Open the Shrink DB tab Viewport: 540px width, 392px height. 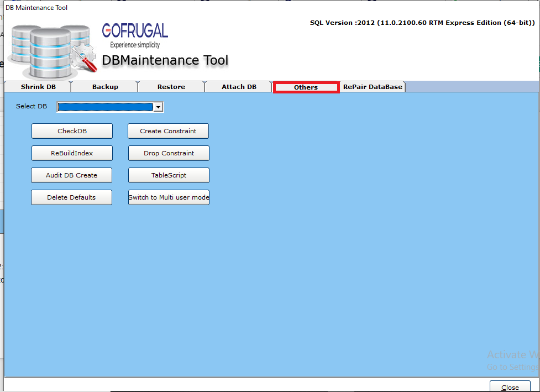tap(38, 87)
